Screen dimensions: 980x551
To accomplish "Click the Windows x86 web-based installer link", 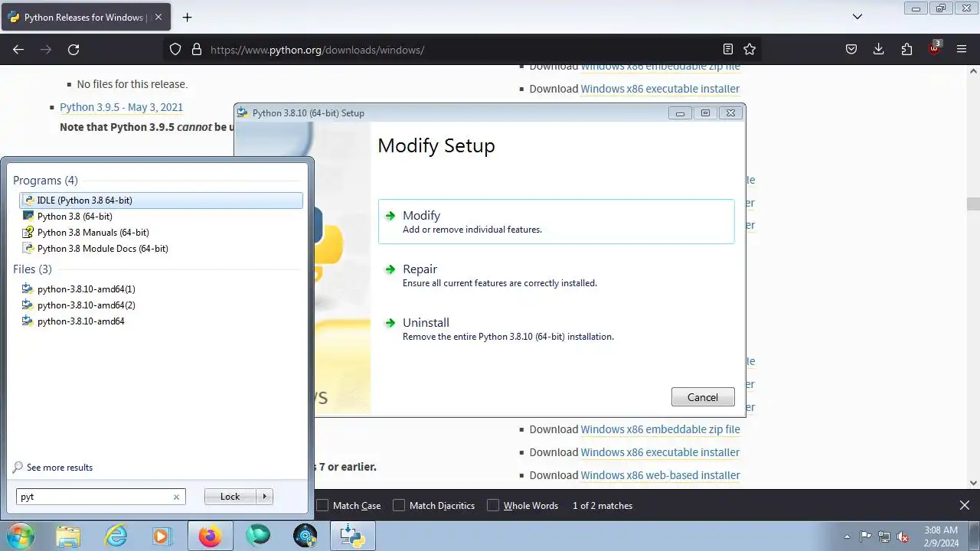I will (x=660, y=475).
